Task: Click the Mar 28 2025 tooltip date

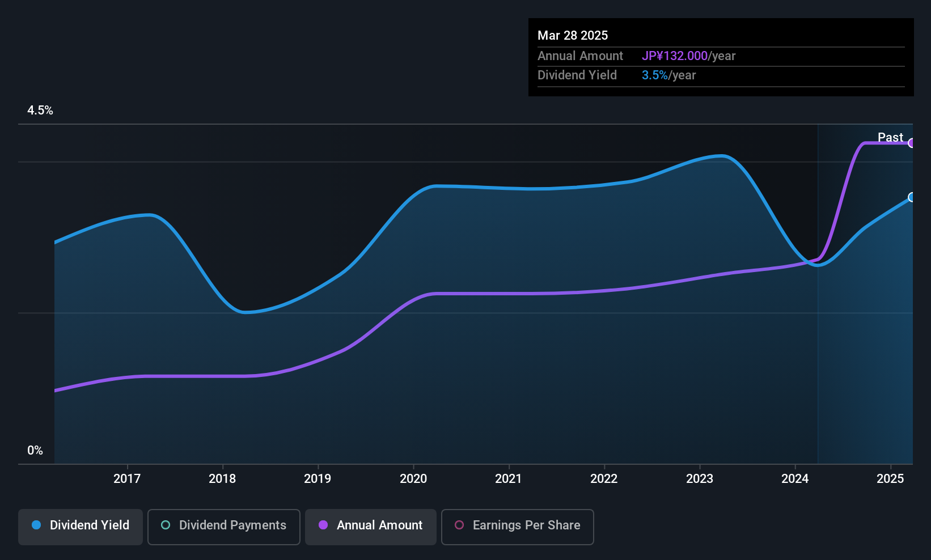Action: [x=573, y=35]
